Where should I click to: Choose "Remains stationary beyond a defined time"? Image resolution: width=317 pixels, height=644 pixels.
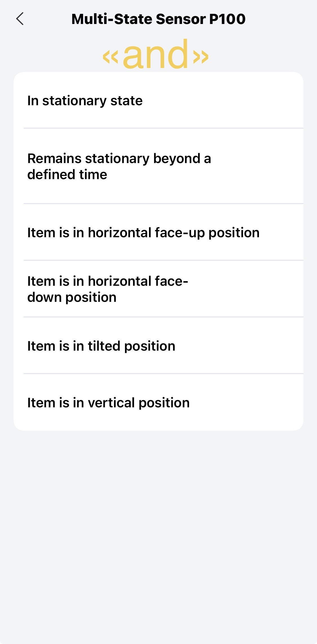tap(158, 166)
